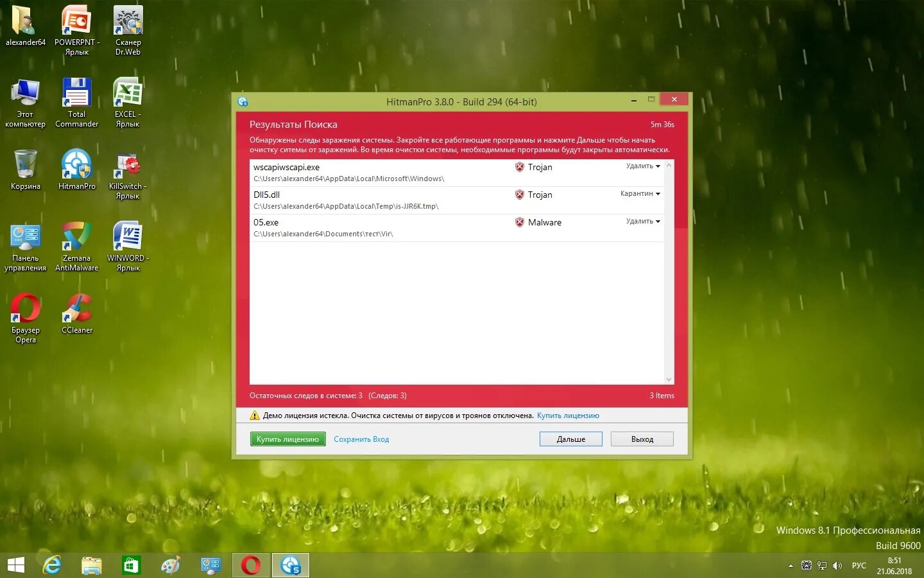Minimize the HitmanPro window
The height and width of the screenshot is (578, 924).
tap(634, 100)
